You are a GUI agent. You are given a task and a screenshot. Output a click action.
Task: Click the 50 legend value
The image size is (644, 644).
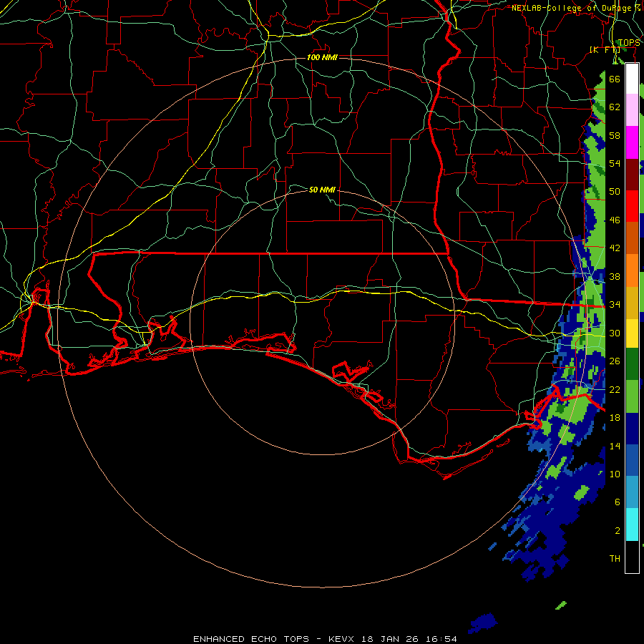tap(615, 192)
